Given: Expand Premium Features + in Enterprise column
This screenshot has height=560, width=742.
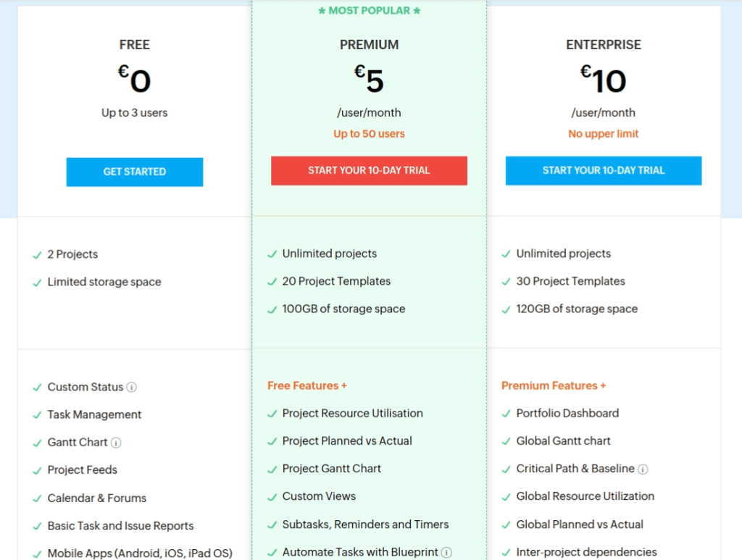Looking at the screenshot, I should (553, 385).
